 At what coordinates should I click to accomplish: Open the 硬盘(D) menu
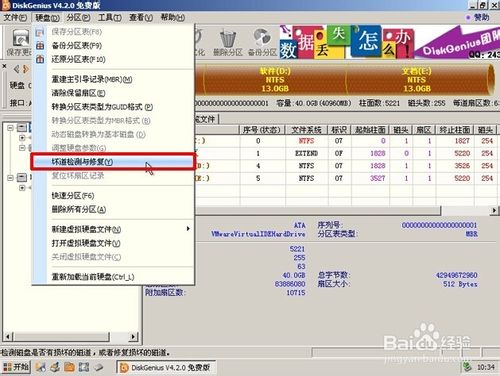click(47, 17)
